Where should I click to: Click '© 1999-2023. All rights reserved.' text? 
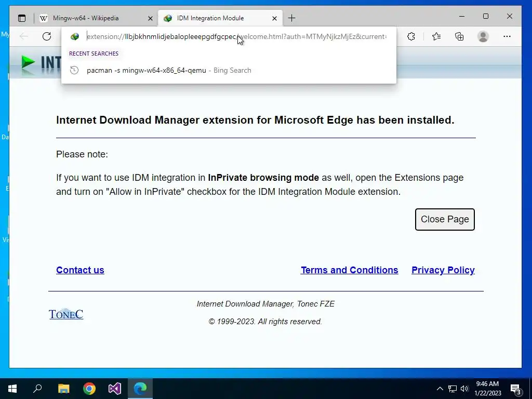265,322
